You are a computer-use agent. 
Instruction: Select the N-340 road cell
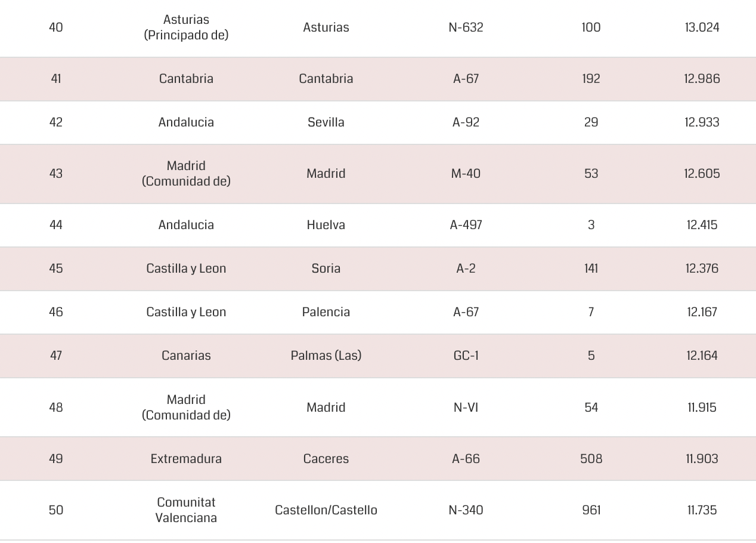point(466,510)
